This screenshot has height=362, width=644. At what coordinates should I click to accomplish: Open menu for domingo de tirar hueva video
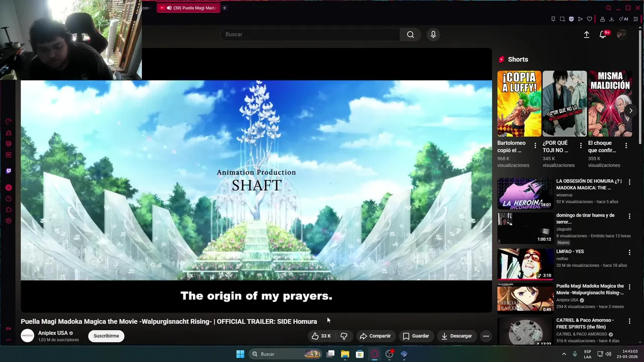pyautogui.click(x=629, y=216)
